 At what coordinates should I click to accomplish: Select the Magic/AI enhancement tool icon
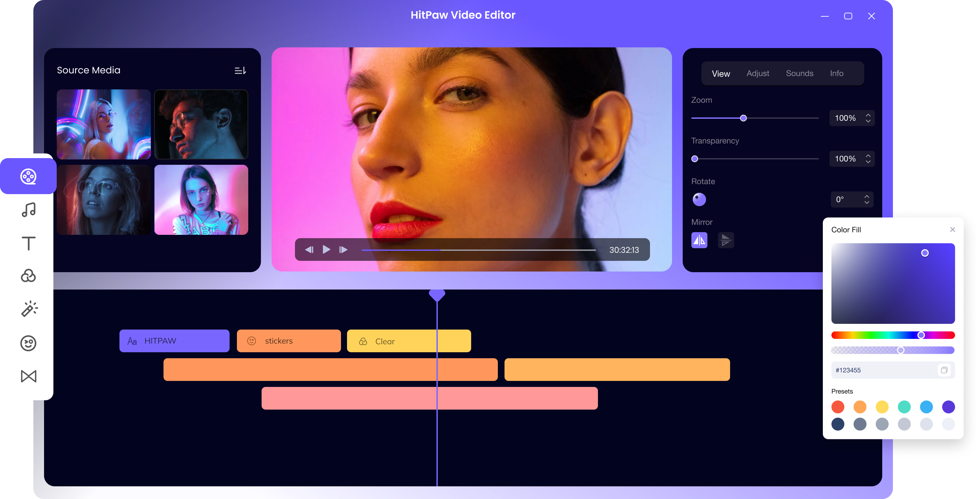[29, 309]
